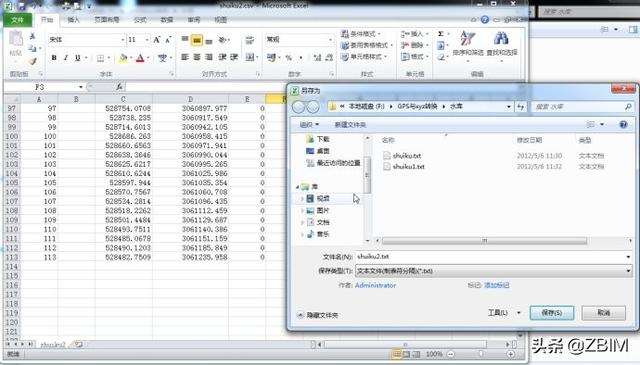Open the File (文件) tab

point(17,20)
